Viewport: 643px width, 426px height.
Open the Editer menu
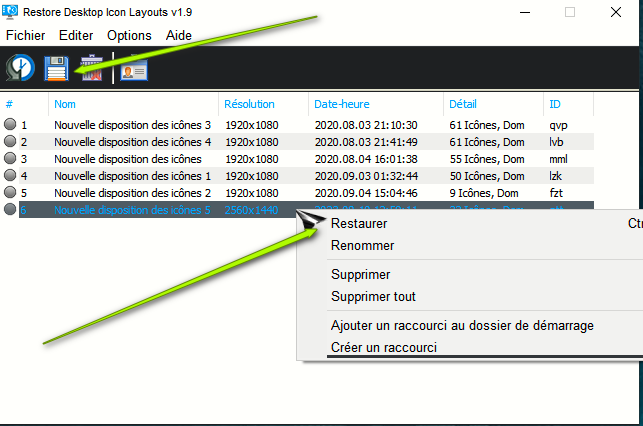[76, 35]
